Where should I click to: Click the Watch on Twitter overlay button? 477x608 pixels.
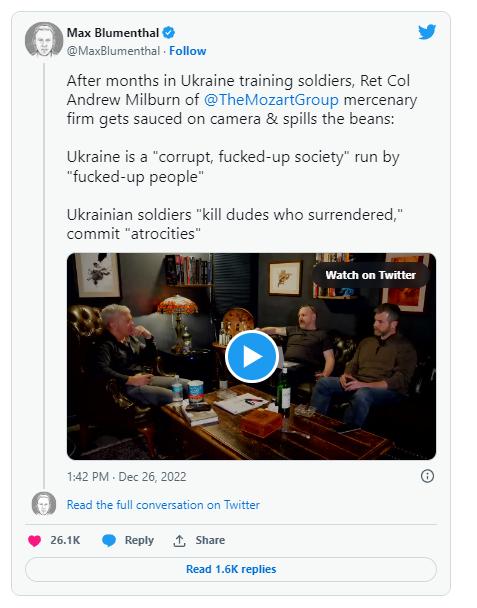(x=371, y=275)
